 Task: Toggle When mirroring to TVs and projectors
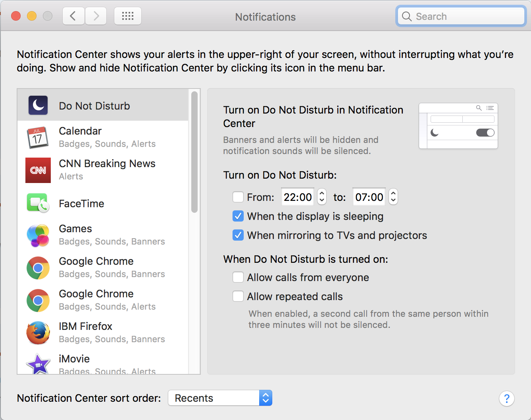(238, 235)
